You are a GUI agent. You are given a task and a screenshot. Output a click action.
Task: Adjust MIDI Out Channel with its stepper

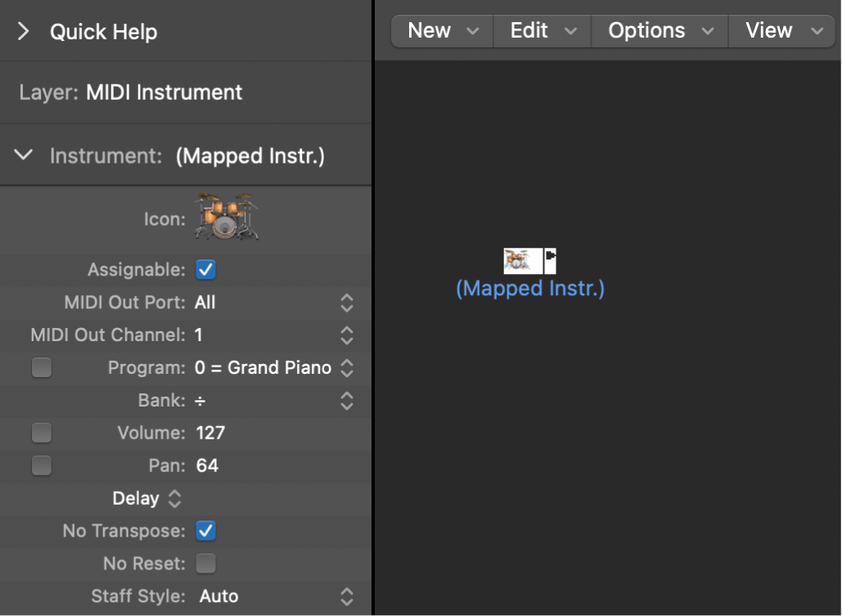345,335
